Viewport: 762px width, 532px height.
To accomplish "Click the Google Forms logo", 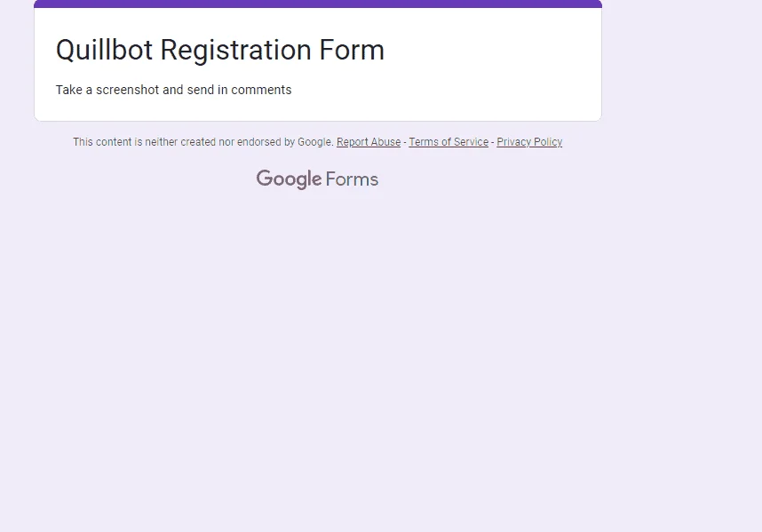I will point(317,179).
